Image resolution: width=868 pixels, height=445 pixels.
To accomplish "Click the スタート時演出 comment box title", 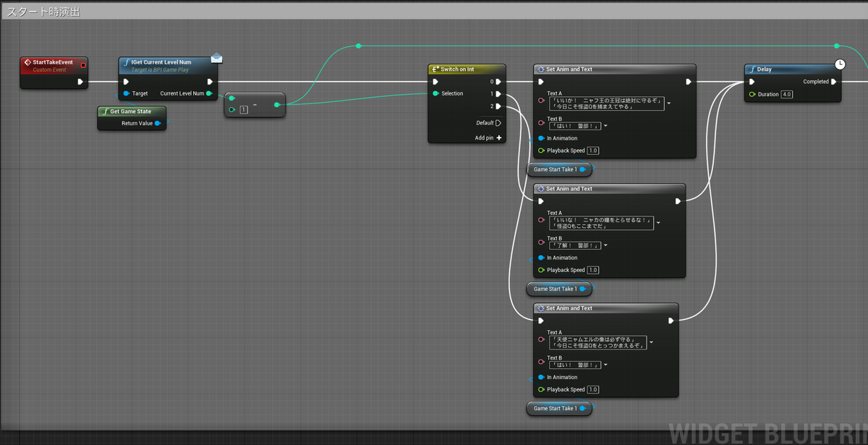I will click(x=42, y=12).
